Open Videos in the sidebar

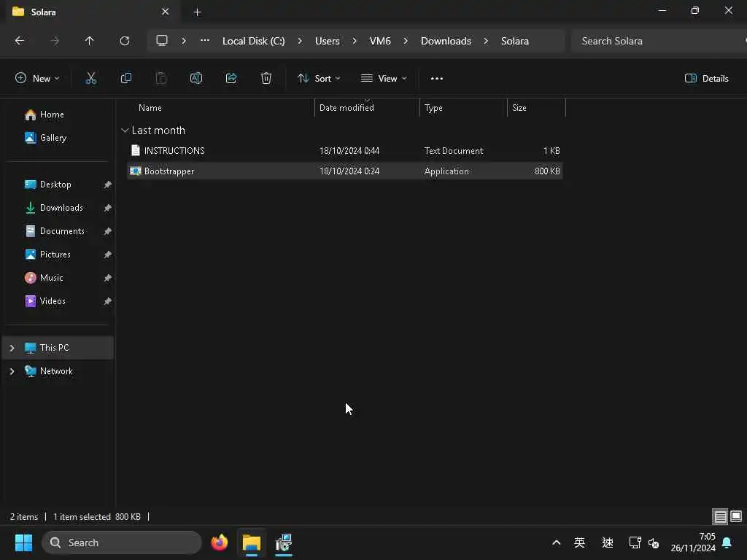coord(53,301)
